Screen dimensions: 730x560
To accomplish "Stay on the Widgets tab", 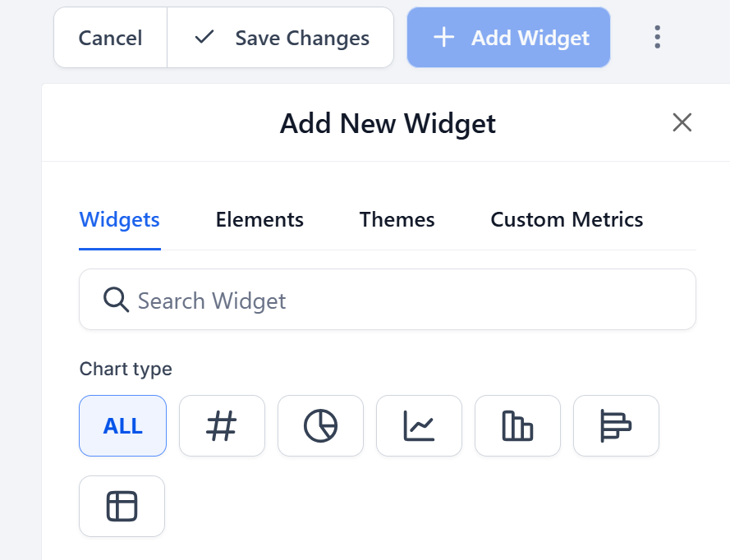I will (x=119, y=219).
